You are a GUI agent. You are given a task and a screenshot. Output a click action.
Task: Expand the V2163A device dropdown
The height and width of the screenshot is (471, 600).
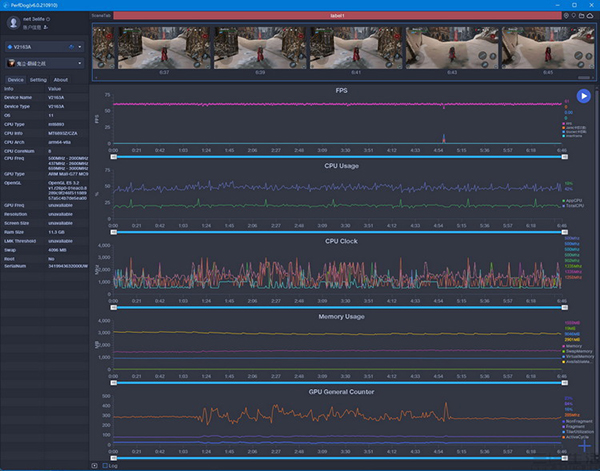80,47
